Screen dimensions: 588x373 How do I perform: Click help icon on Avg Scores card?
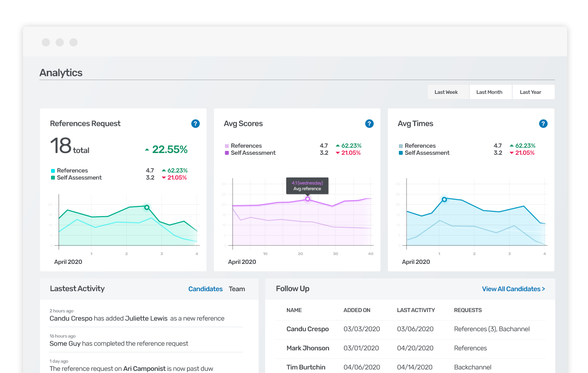[369, 124]
